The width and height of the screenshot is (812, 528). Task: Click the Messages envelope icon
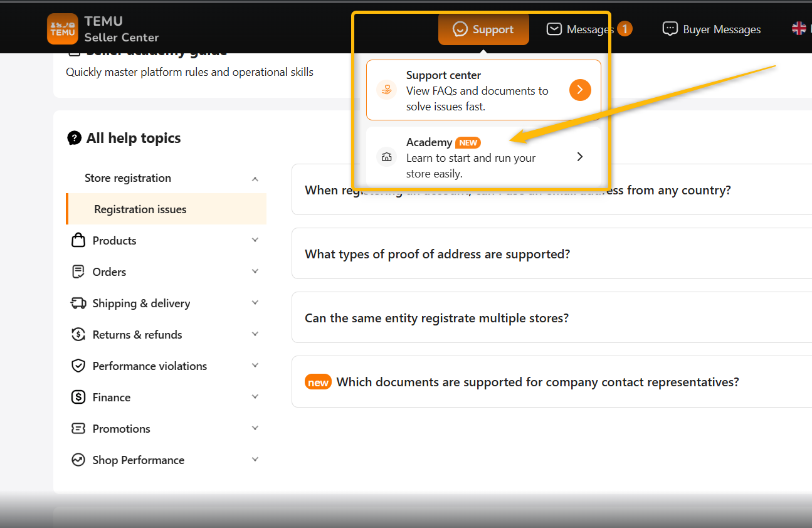pyautogui.click(x=554, y=29)
